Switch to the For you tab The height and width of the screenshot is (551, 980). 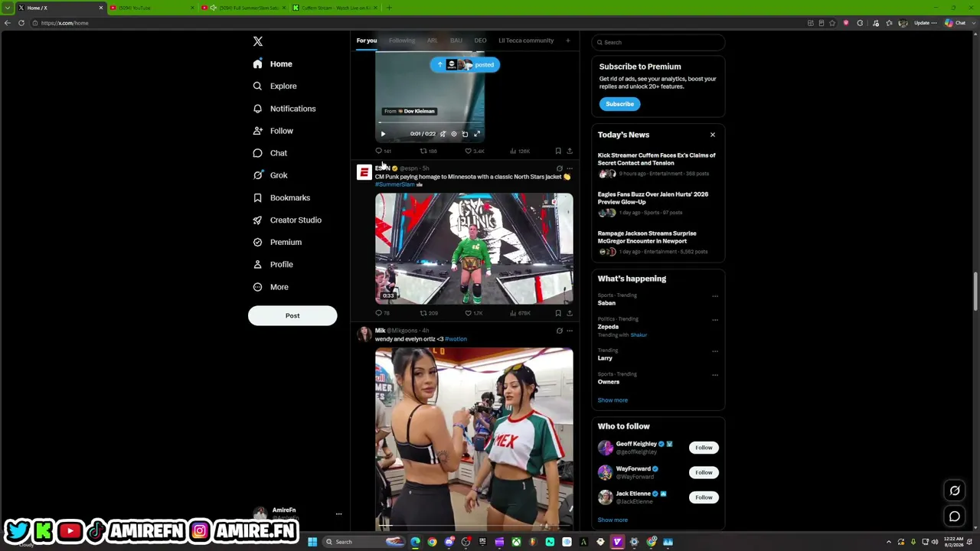click(x=367, y=41)
